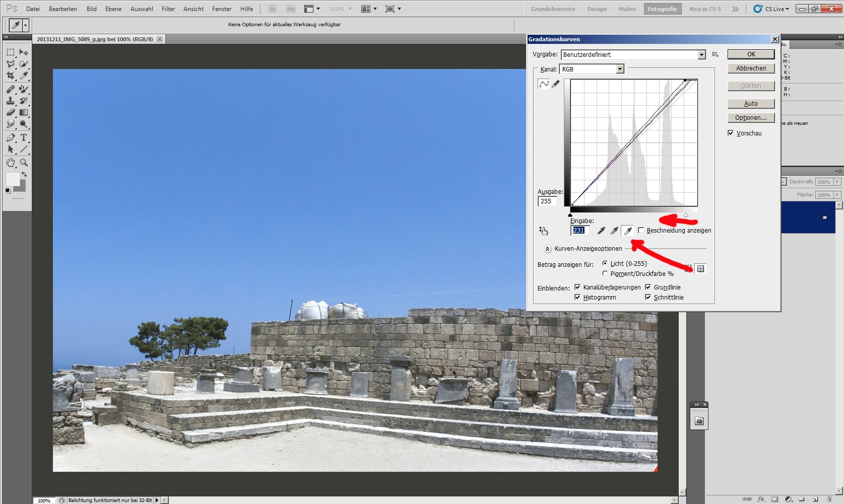The image size is (844, 504).
Task: Uncheck the Vorschau preview checkbox
Action: tap(731, 133)
